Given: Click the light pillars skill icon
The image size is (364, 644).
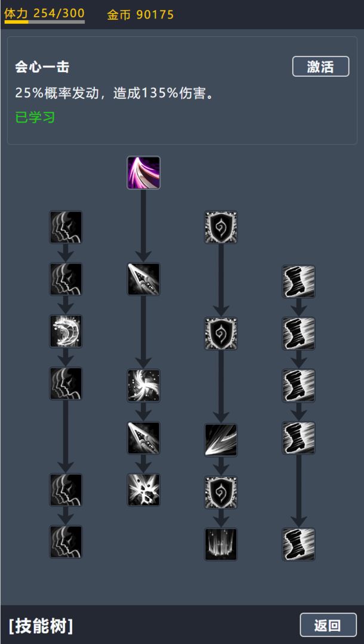Looking at the screenshot, I should pyautogui.click(x=221, y=544).
